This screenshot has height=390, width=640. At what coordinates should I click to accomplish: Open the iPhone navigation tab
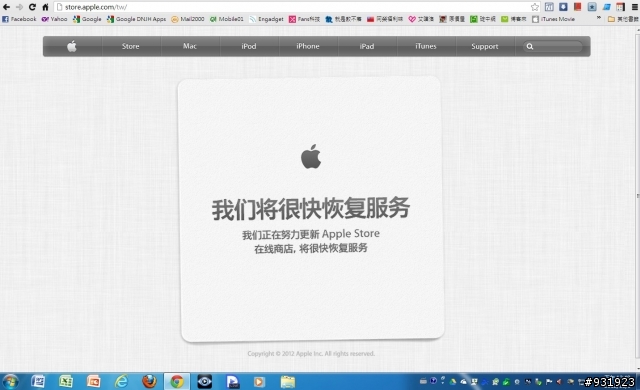[308, 46]
